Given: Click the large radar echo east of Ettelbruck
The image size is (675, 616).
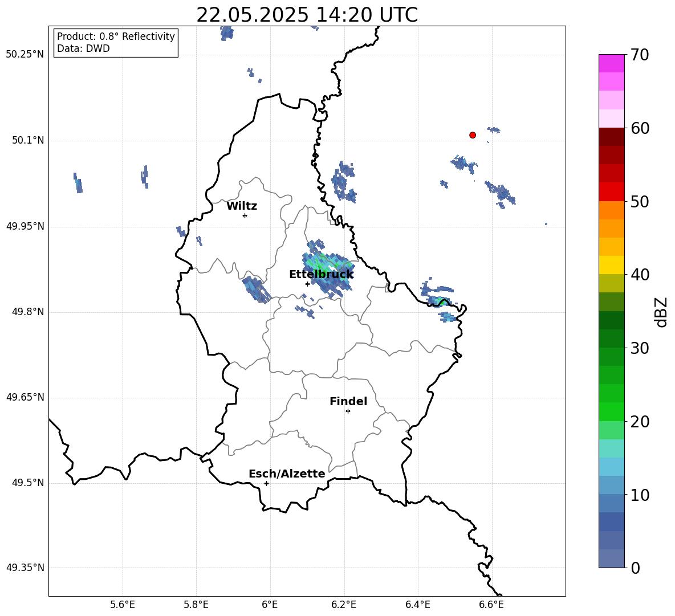Looking at the screenshot, I should [x=330, y=269].
